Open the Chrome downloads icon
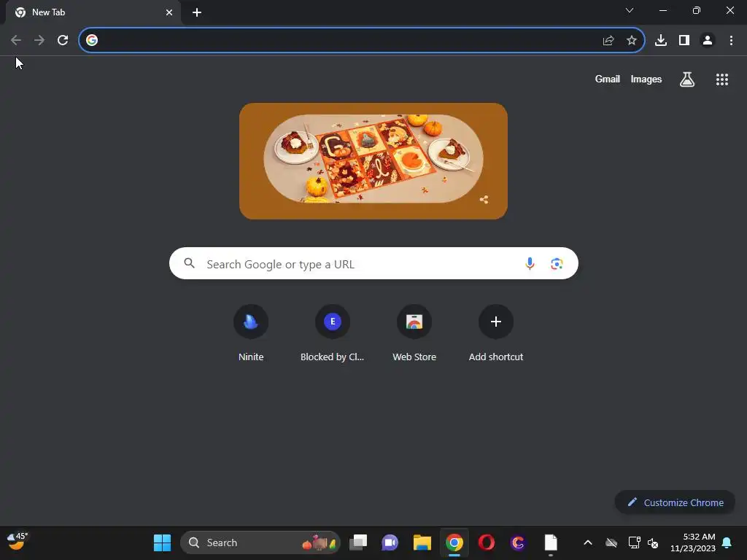This screenshot has height=560, width=747. [661, 41]
